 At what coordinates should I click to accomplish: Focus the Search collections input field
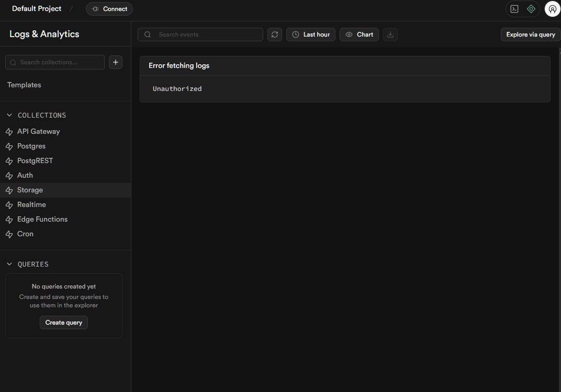click(55, 62)
